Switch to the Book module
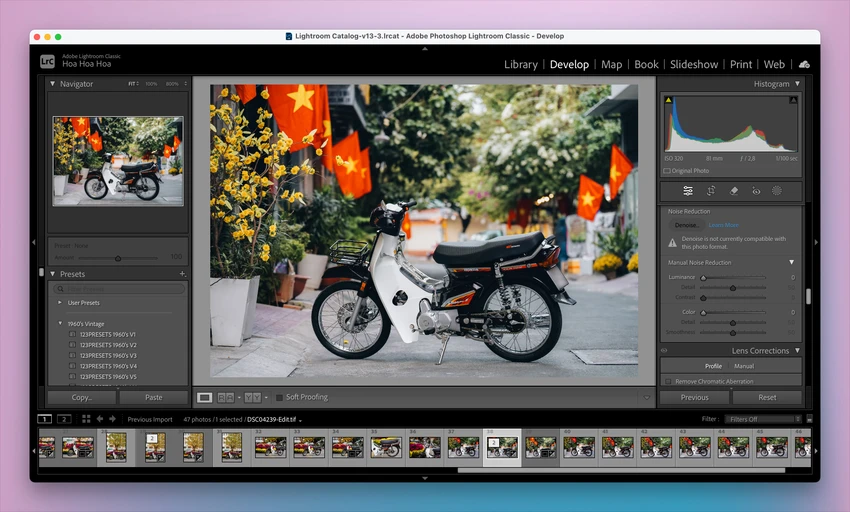The image size is (850, 512). coord(646,64)
